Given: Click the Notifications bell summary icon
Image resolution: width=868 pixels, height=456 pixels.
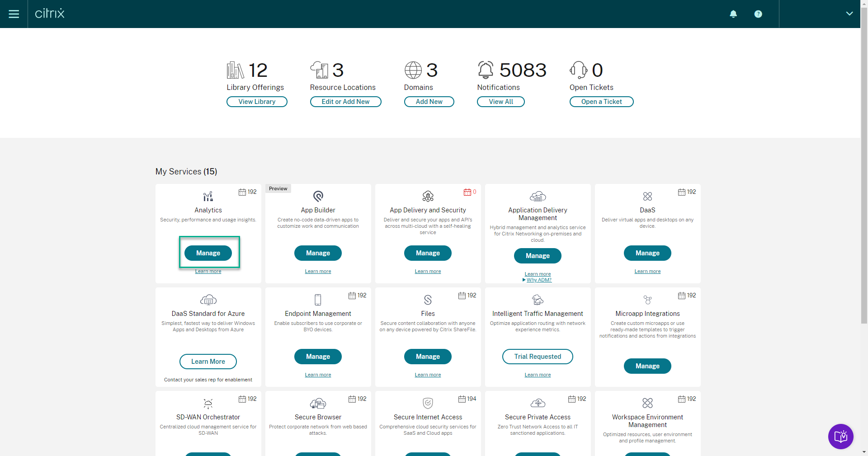Looking at the screenshot, I should point(486,70).
